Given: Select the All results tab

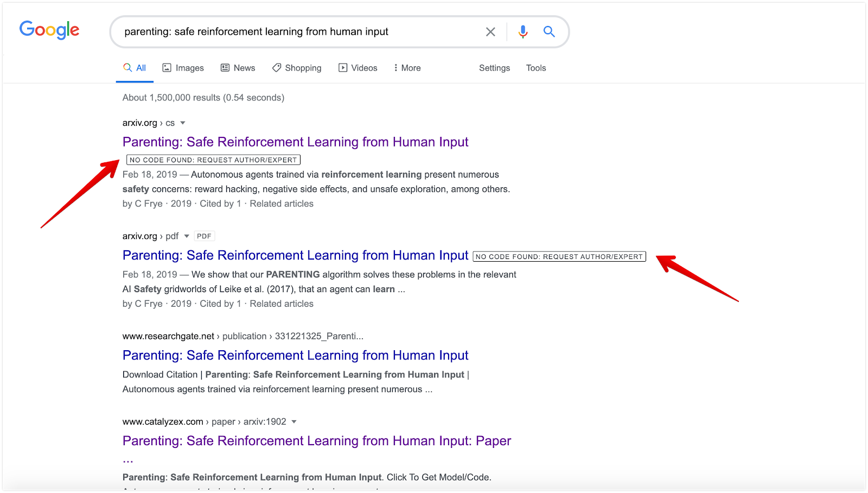Looking at the screenshot, I should 135,68.
